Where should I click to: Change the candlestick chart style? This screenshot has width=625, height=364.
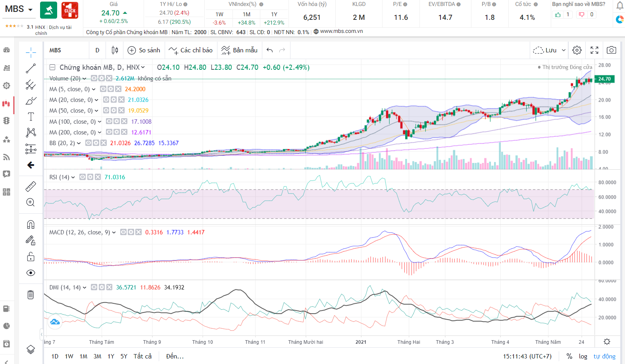pyautogui.click(x=115, y=50)
